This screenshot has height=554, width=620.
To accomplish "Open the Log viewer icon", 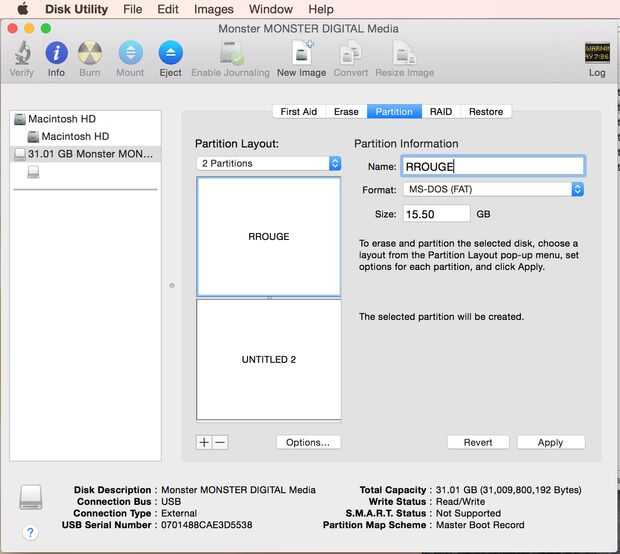I will 597,53.
